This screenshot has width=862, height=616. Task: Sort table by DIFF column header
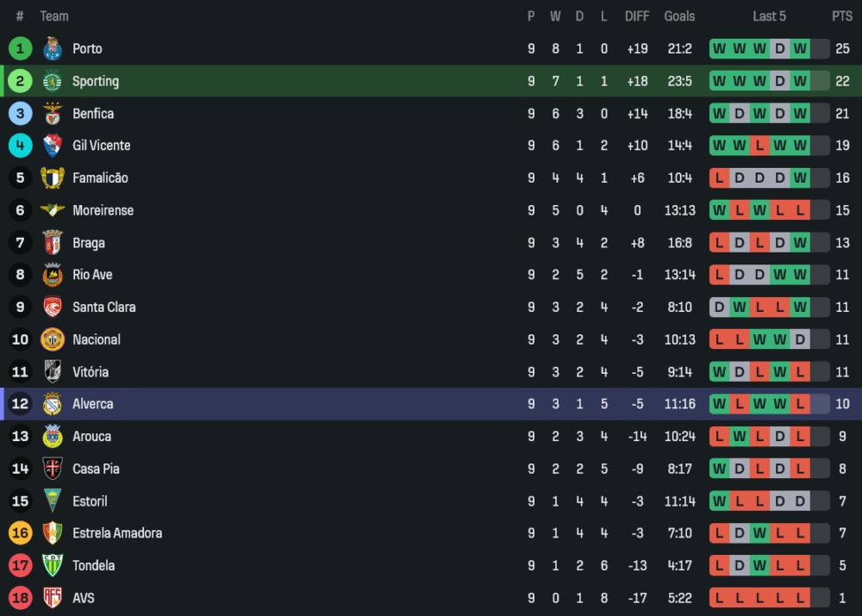coord(637,16)
